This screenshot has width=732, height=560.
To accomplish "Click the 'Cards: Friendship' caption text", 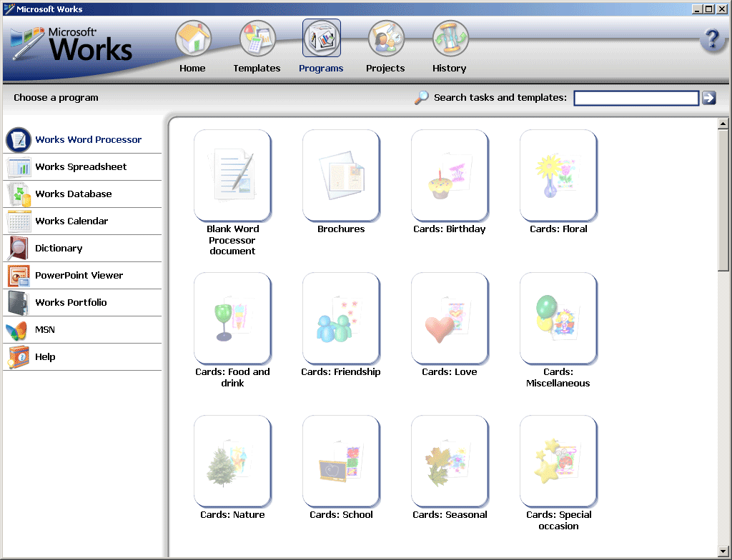I will (x=341, y=372).
